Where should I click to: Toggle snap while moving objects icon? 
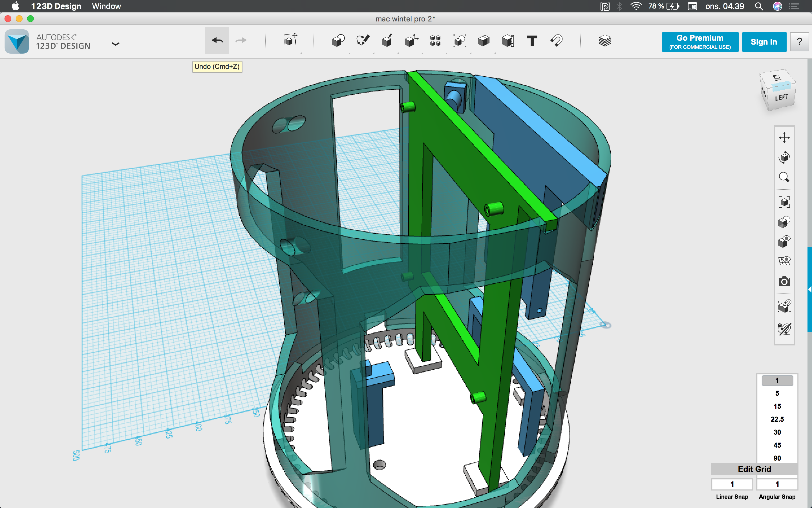(784, 306)
